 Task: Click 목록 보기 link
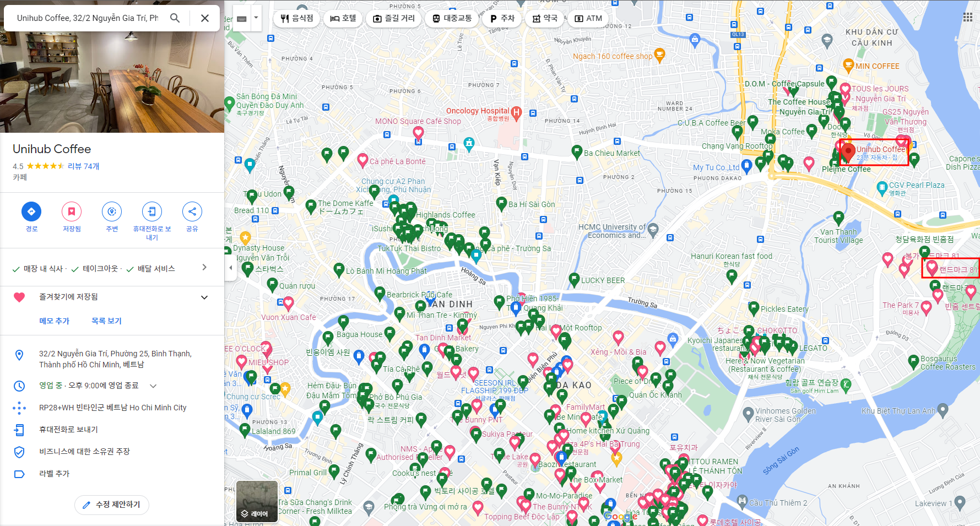[106, 321]
